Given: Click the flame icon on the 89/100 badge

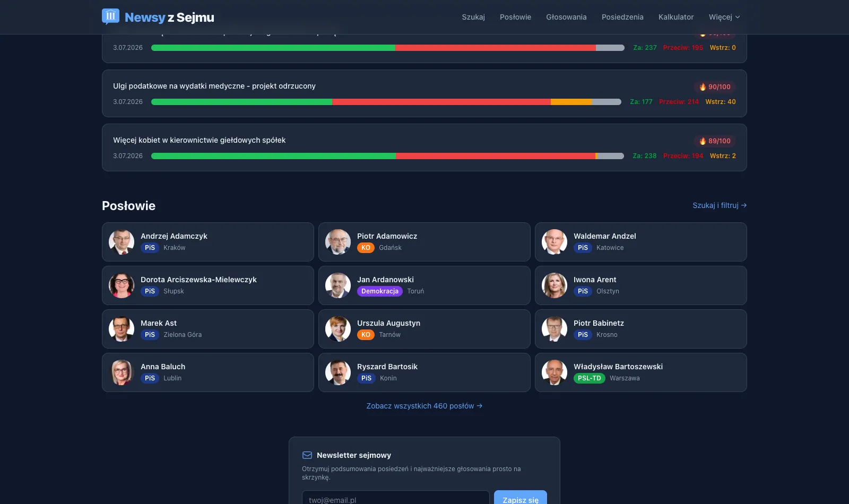Looking at the screenshot, I should pyautogui.click(x=703, y=141).
